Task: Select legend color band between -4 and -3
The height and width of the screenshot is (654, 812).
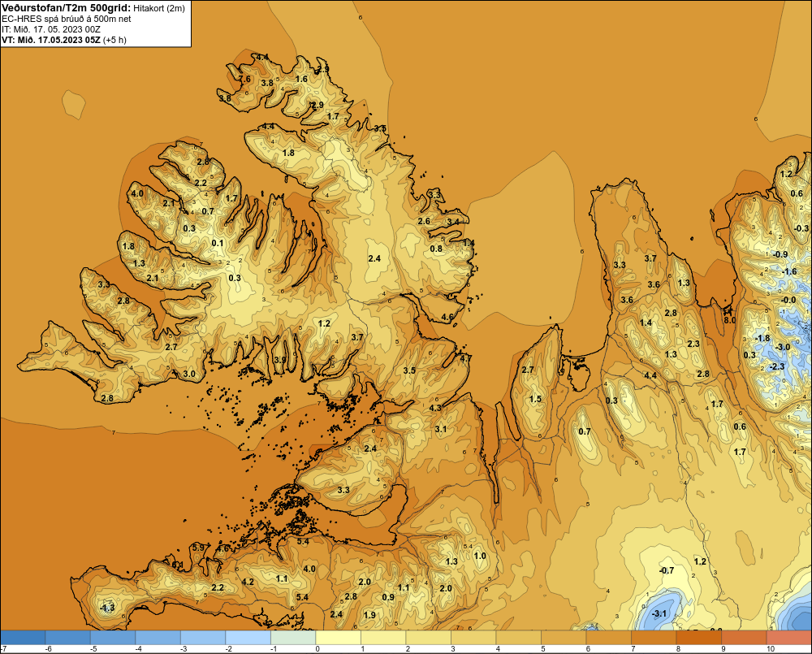Action: pyautogui.click(x=158, y=638)
